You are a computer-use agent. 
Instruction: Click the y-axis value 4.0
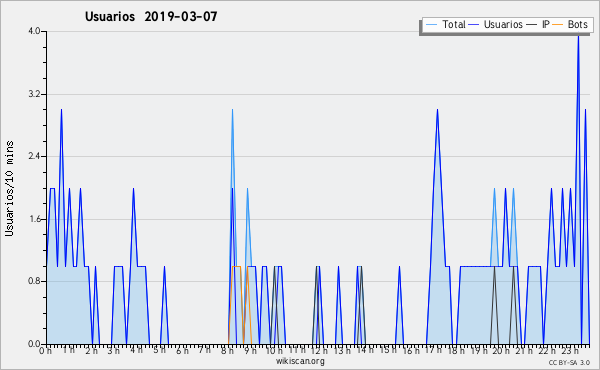click(34, 31)
